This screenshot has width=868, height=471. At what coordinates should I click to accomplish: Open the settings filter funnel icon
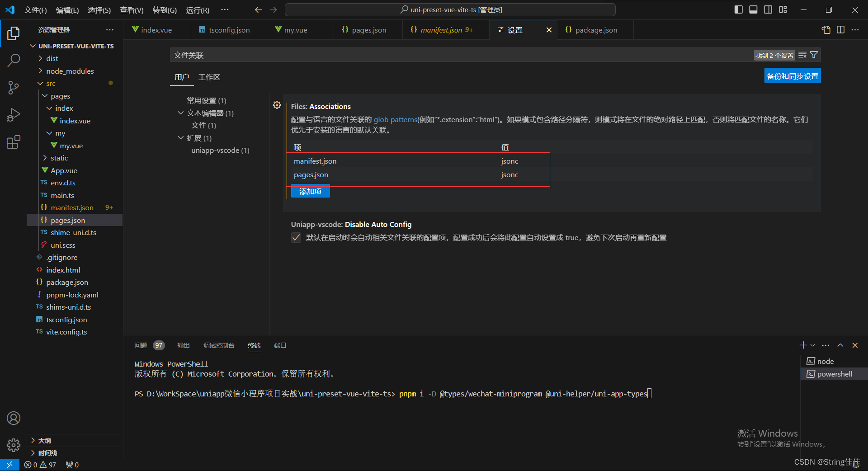[814, 55]
